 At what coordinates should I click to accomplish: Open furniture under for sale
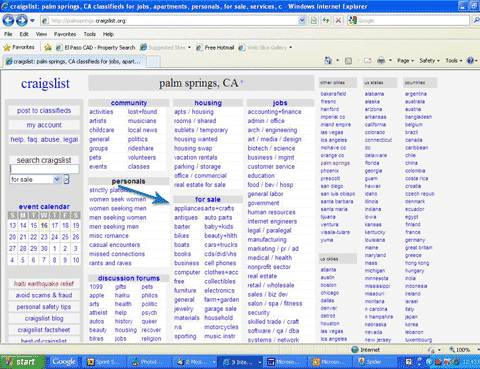(185, 290)
